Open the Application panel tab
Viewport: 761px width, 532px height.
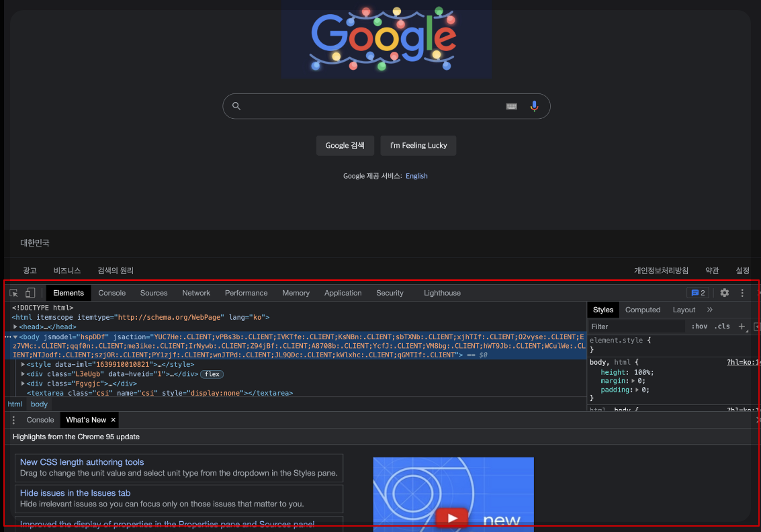[x=343, y=293]
